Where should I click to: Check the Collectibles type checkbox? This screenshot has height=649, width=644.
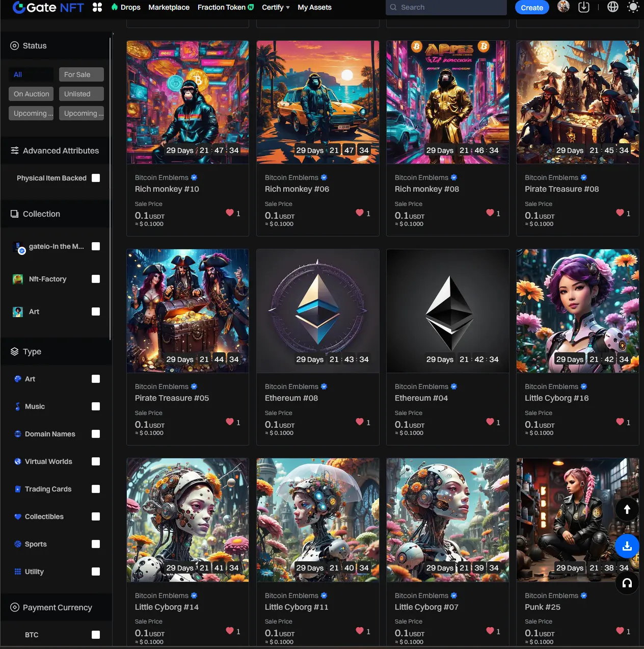pos(96,516)
